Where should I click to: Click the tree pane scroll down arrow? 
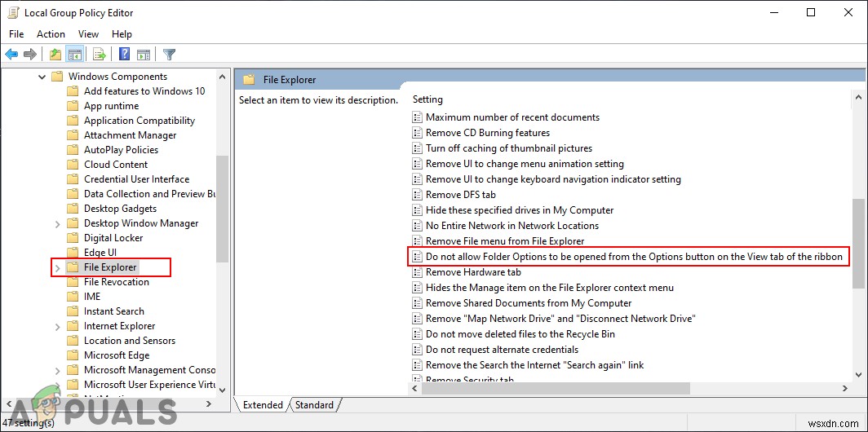(222, 390)
